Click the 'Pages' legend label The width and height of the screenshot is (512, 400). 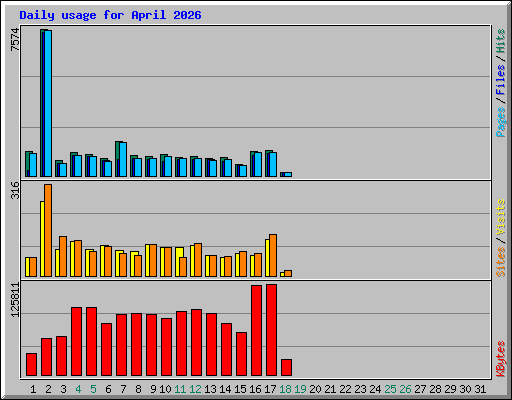(501, 122)
